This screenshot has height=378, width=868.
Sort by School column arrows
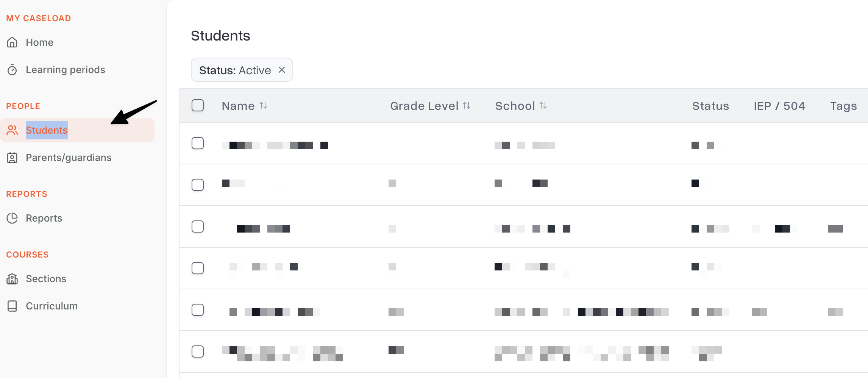click(543, 106)
